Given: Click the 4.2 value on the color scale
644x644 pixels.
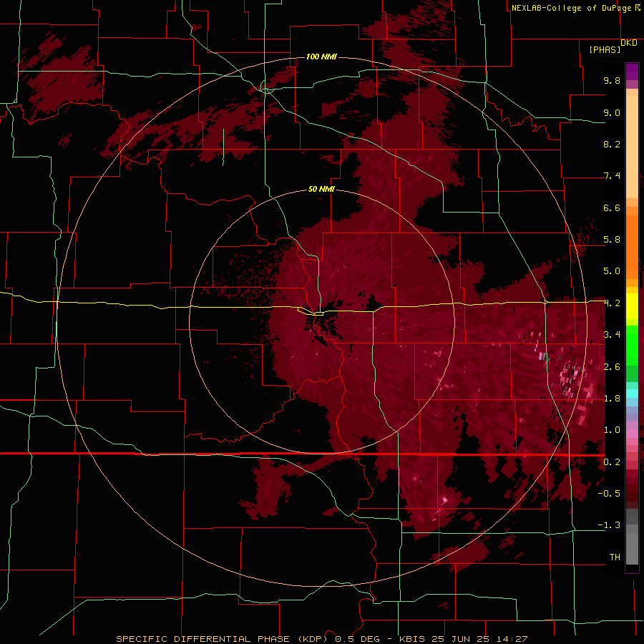Looking at the screenshot, I should tap(612, 303).
